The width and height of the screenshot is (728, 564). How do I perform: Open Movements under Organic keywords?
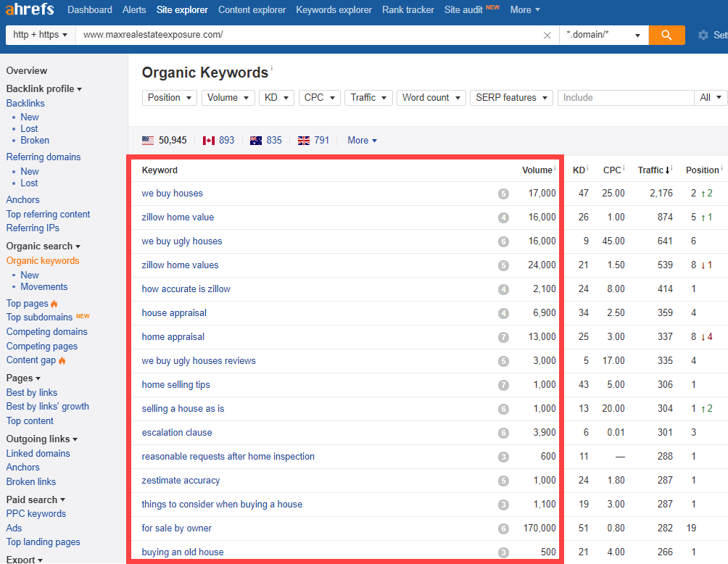click(x=44, y=286)
